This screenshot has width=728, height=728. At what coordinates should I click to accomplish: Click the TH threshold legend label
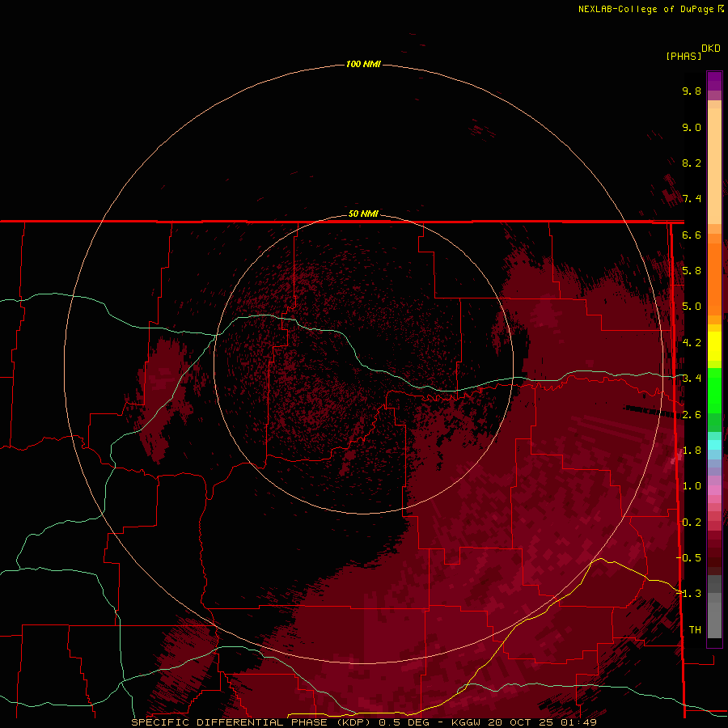tap(695, 630)
